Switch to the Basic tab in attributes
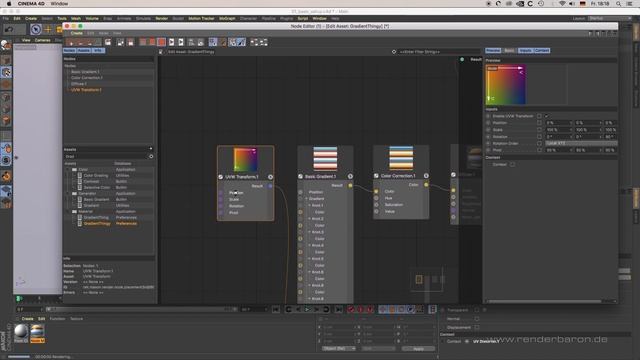640x360 pixels. (509, 51)
